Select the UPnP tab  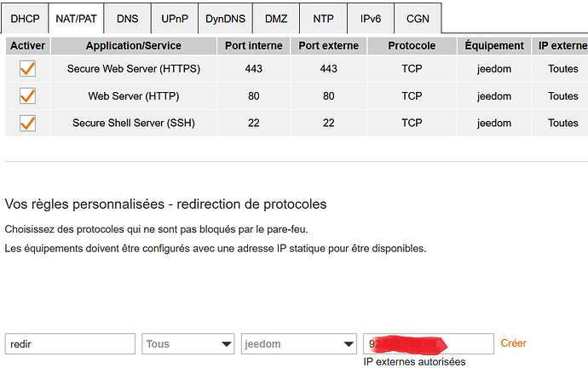click(x=176, y=18)
